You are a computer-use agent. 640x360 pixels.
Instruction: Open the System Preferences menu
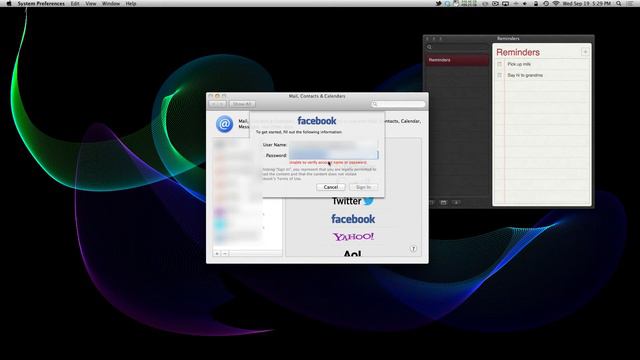point(41,3)
